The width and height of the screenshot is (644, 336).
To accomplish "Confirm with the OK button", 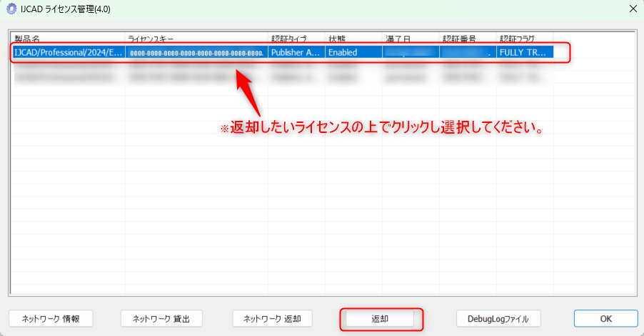I will click(x=606, y=319).
